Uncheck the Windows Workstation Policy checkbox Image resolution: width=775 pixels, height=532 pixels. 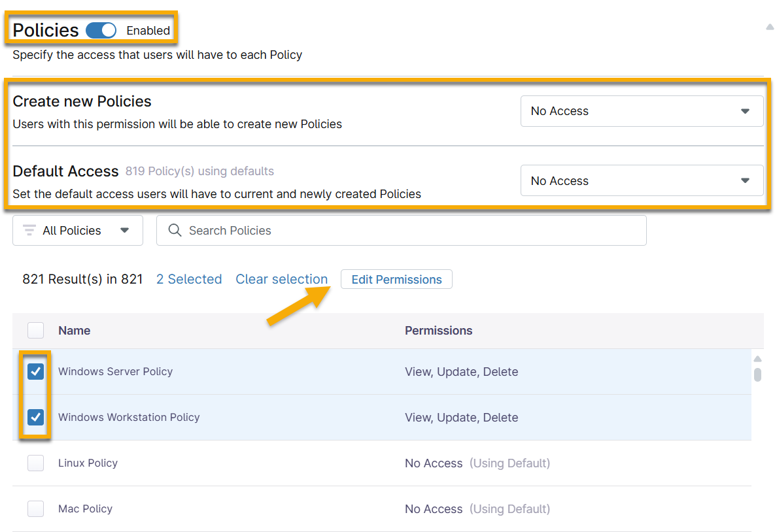coord(36,418)
